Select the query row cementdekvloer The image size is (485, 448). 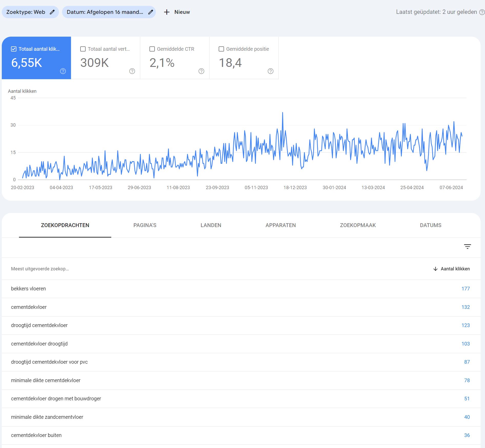pyautogui.click(x=241, y=307)
